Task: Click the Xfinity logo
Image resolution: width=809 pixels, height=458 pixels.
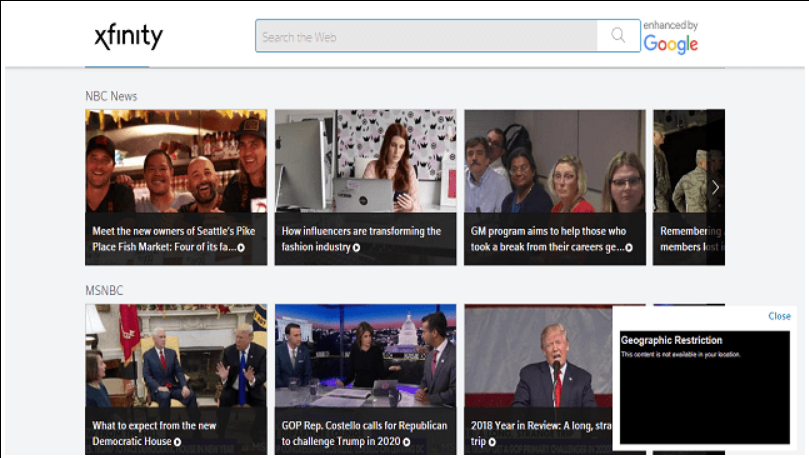Action: [128, 37]
